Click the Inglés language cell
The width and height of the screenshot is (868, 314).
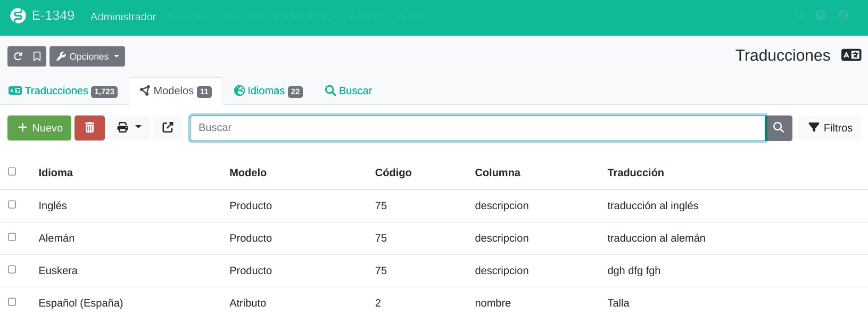tap(53, 206)
